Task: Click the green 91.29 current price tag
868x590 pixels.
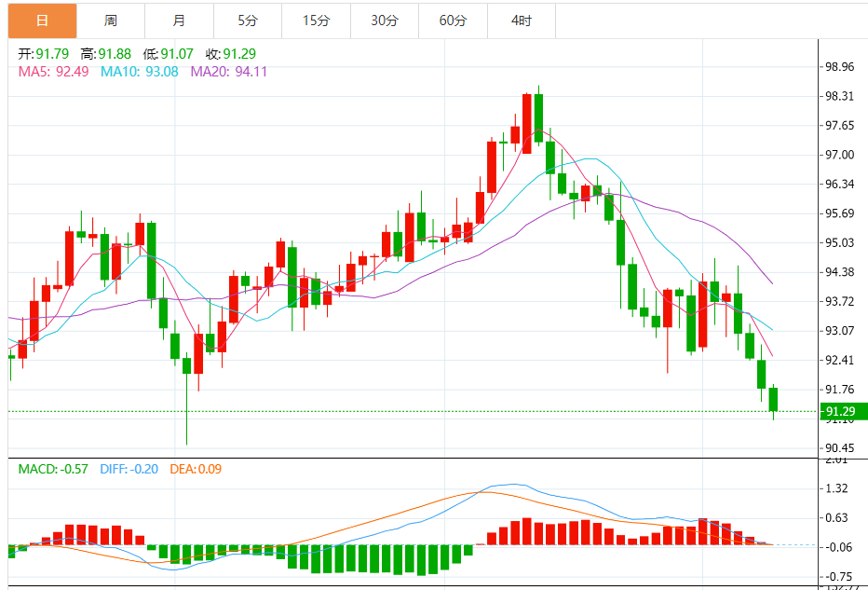Action: pyautogui.click(x=844, y=411)
